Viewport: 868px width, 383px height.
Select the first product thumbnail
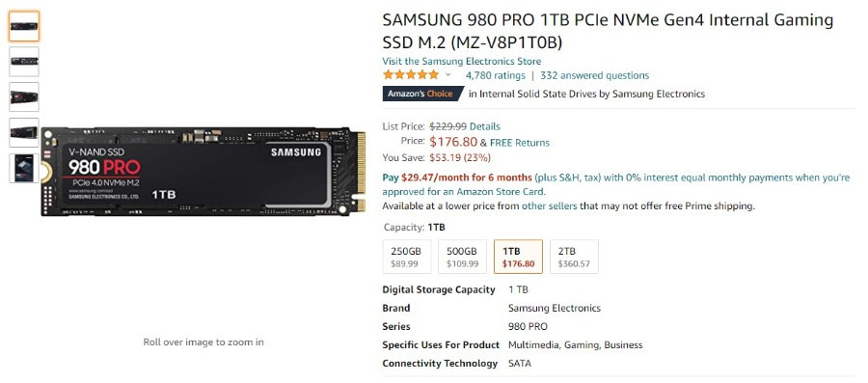pyautogui.click(x=24, y=26)
